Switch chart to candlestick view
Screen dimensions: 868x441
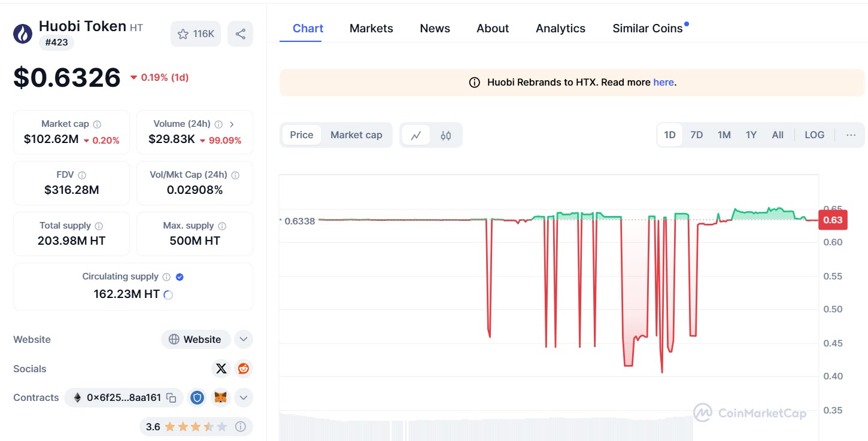tap(446, 135)
